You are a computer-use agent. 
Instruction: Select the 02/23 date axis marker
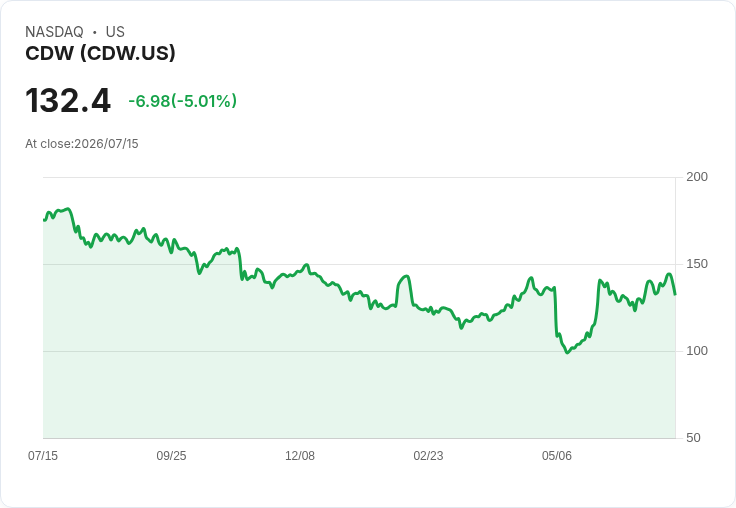[x=428, y=455]
